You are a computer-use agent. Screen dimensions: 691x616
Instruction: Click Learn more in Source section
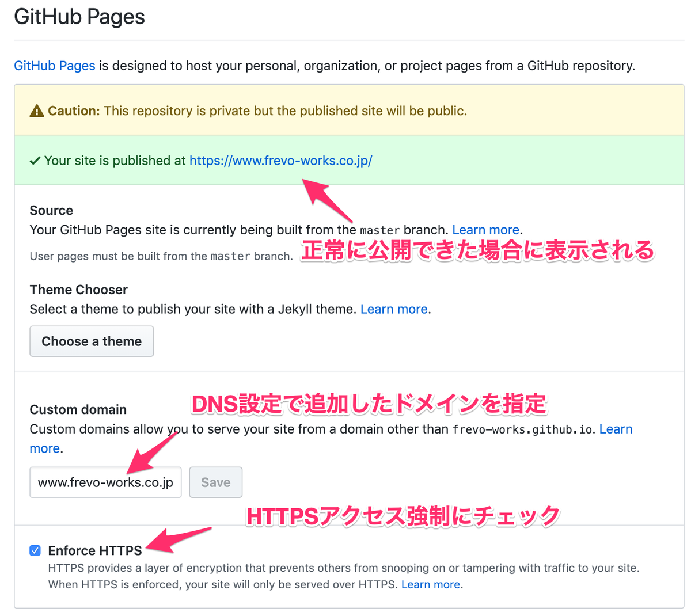(485, 230)
